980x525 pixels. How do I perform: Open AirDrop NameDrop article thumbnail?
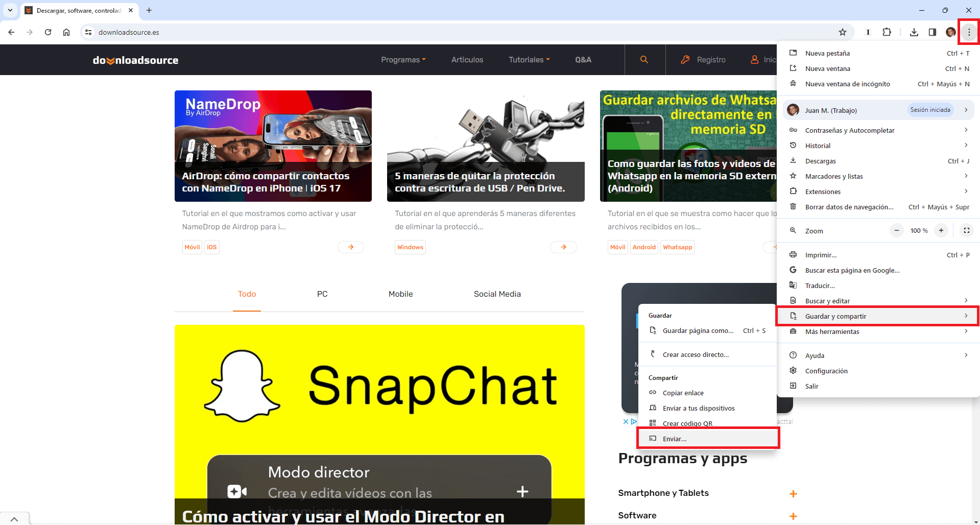coord(273,146)
